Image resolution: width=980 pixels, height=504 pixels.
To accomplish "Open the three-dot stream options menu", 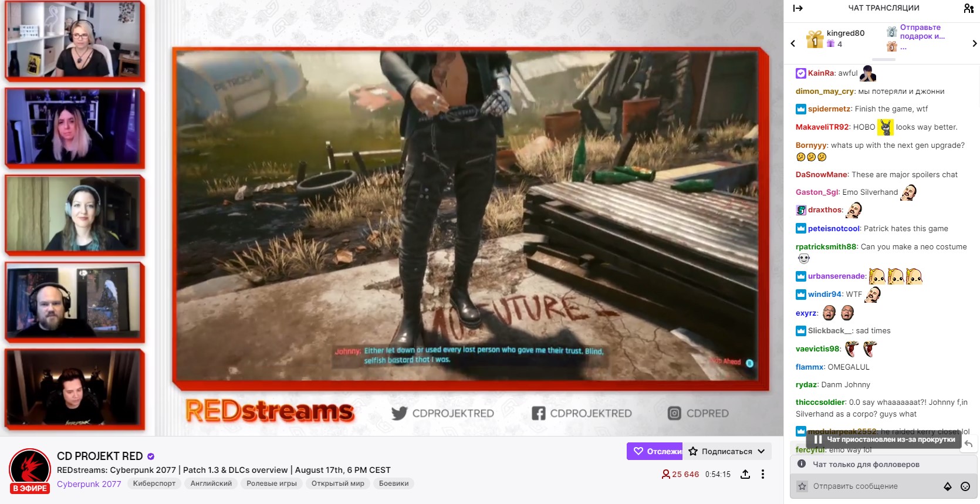I will [763, 474].
